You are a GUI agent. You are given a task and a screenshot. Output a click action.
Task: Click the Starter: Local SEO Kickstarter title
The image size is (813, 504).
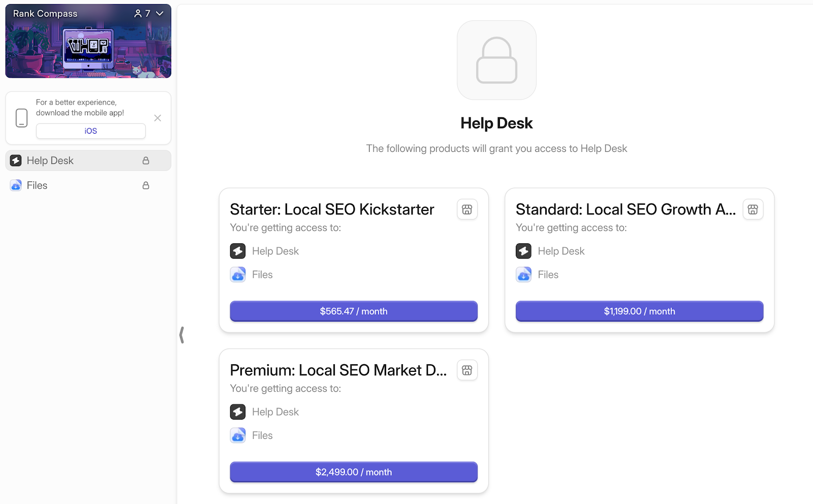click(332, 209)
